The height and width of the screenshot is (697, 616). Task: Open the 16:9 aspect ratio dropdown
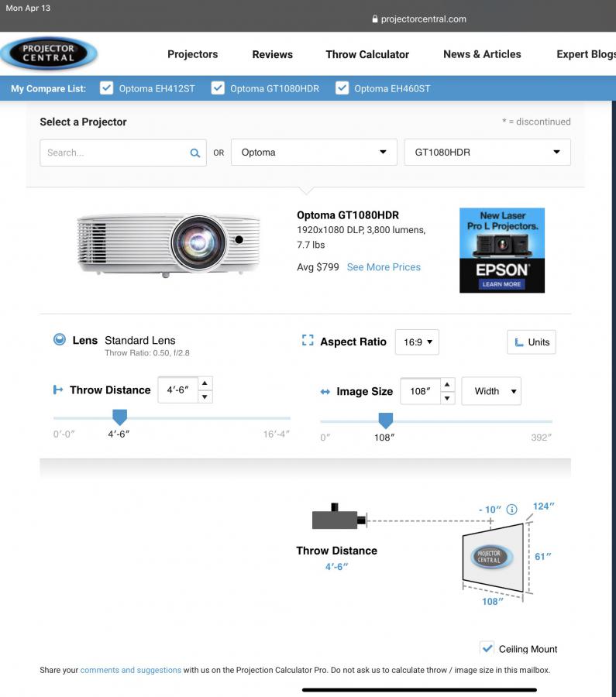coord(417,342)
